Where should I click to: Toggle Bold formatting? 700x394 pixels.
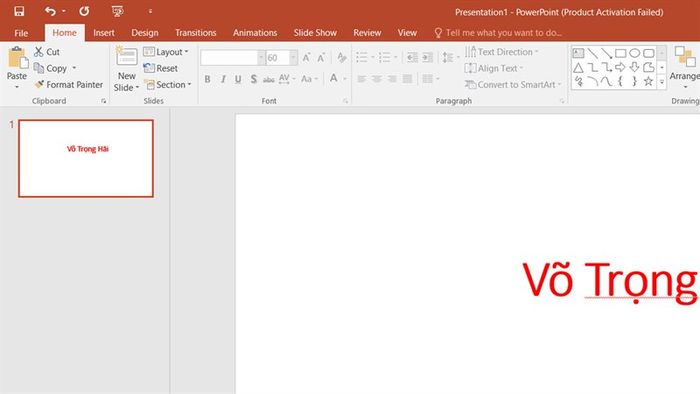tap(207, 79)
